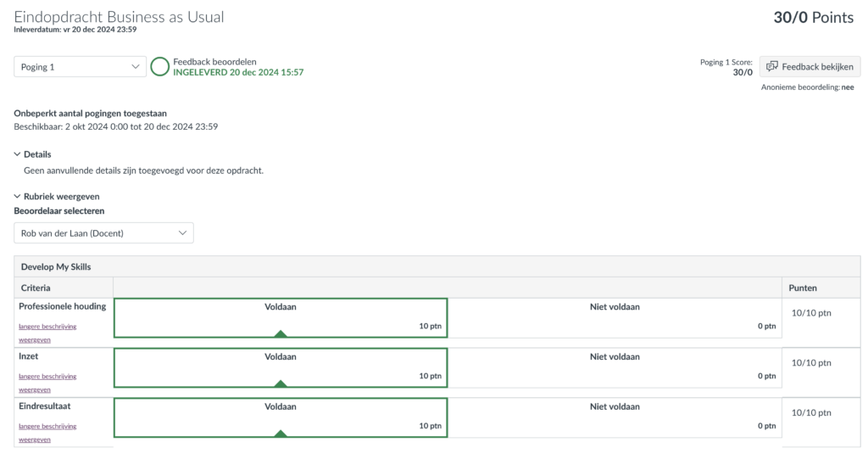Collapse the Rubriek weergeven section
Viewport: 868px width, 459px height.
[x=57, y=196]
